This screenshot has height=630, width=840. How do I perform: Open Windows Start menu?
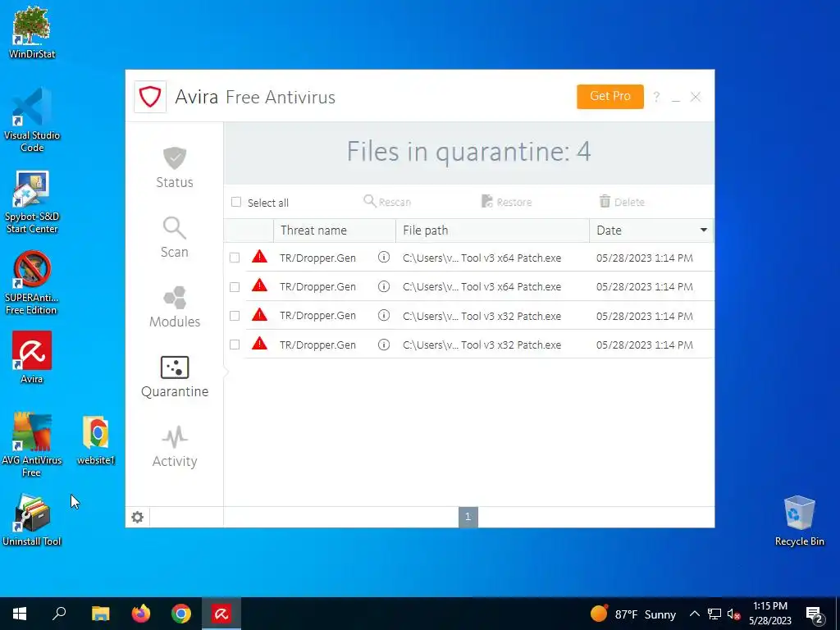point(20,614)
